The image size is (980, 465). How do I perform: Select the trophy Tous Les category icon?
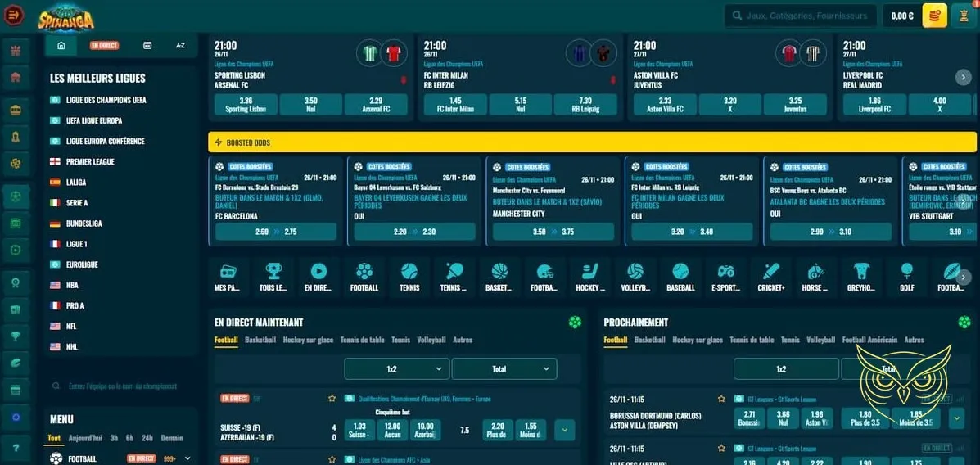[x=273, y=278]
